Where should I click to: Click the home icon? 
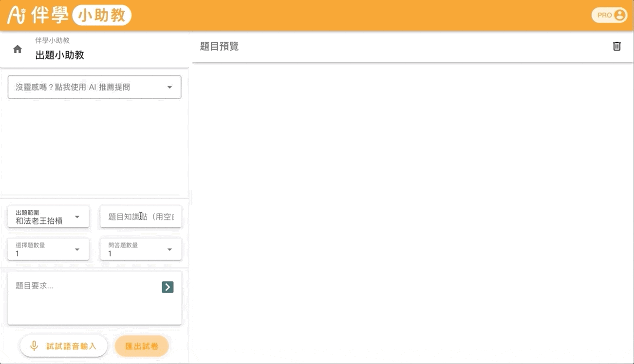[18, 49]
